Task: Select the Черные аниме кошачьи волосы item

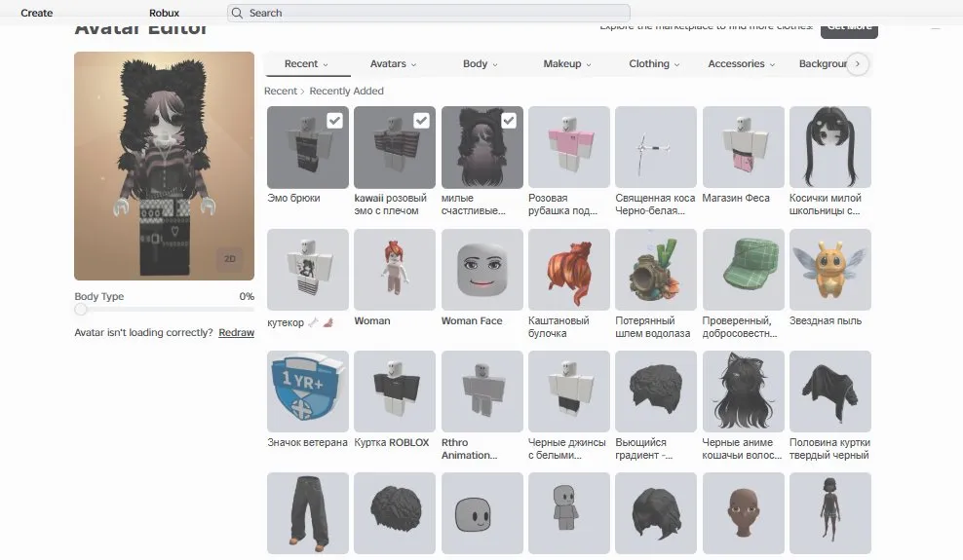Action: pyautogui.click(x=743, y=392)
